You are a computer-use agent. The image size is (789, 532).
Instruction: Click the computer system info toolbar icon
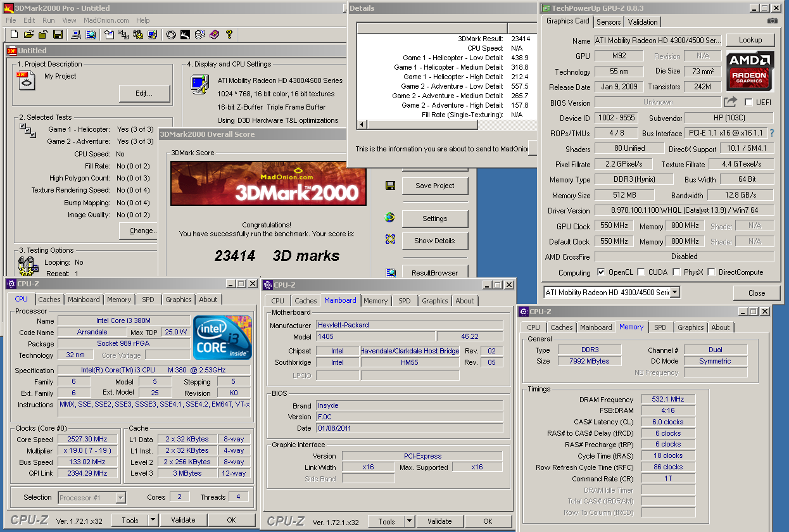(x=75, y=34)
